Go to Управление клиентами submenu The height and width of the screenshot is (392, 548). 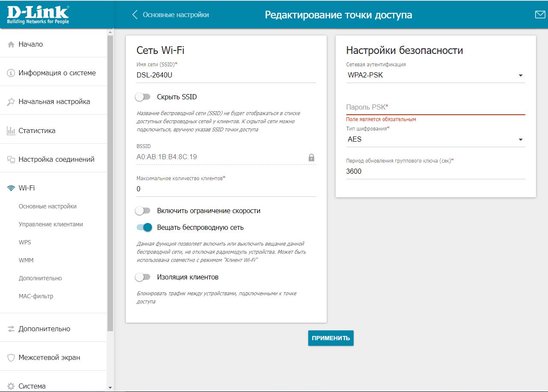point(51,224)
